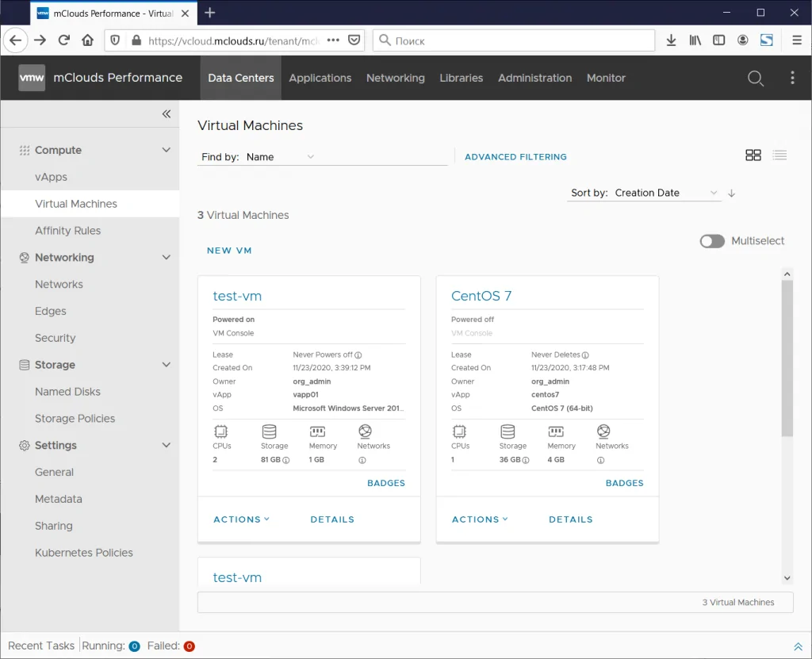Toggle the browser sidebar icon
This screenshot has width=812, height=659.
click(718, 40)
